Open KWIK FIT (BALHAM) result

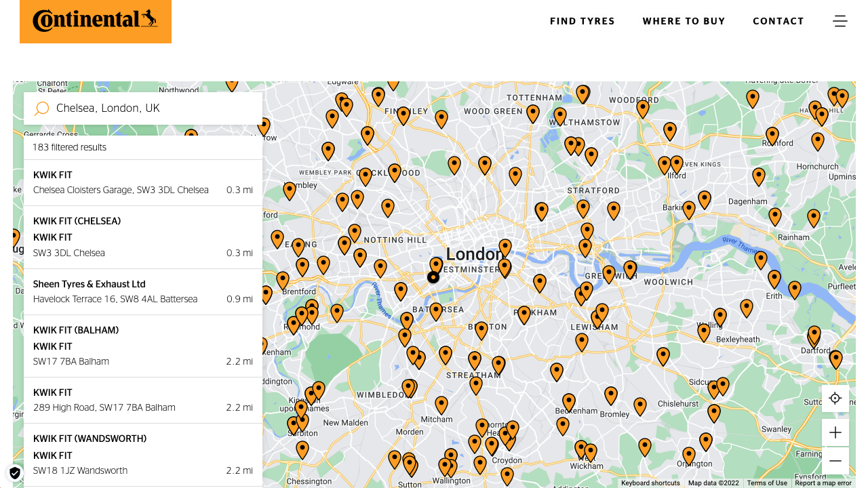143,346
